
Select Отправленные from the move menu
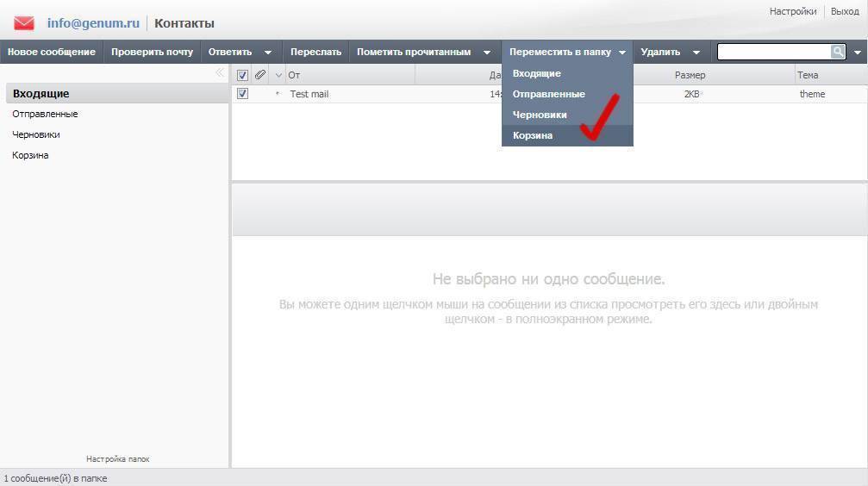[548, 94]
